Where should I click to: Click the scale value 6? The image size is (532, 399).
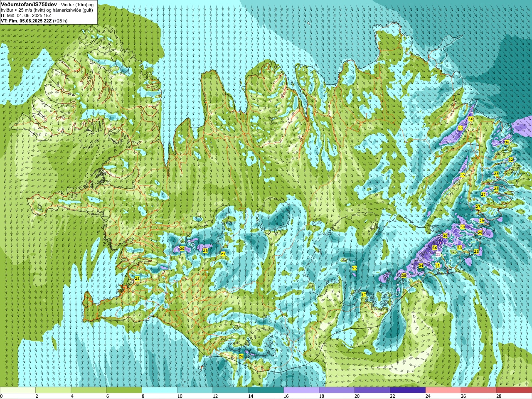[x=108, y=396]
